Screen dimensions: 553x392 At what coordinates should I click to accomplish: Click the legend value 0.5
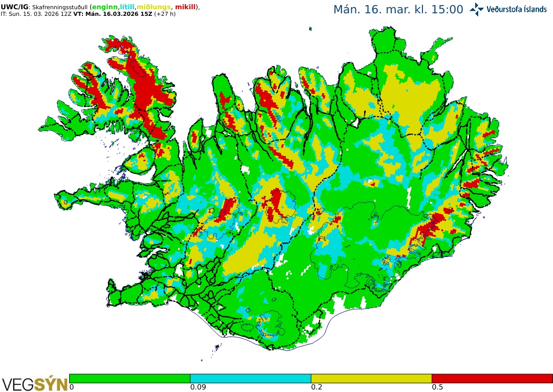click(437, 387)
